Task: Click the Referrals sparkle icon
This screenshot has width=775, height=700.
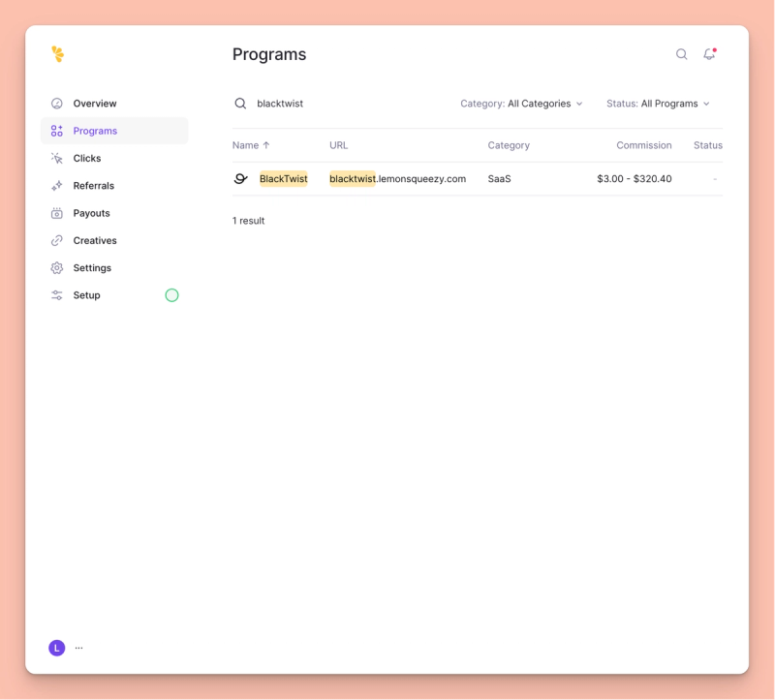Action: point(57,186)
